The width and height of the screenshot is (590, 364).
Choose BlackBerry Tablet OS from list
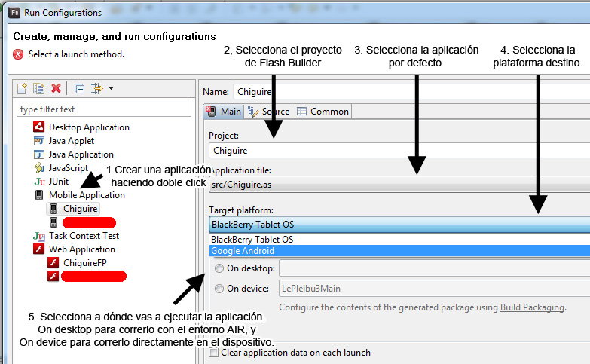(x=399, y=240)
